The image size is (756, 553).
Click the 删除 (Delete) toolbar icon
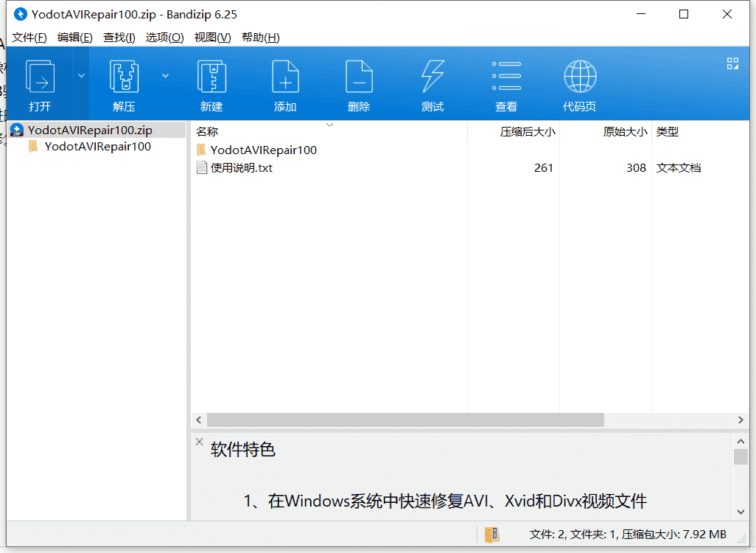359,76
